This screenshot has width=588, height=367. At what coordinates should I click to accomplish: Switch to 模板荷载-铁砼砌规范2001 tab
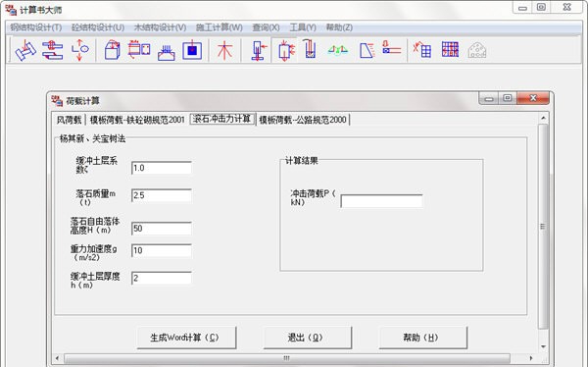137,120
